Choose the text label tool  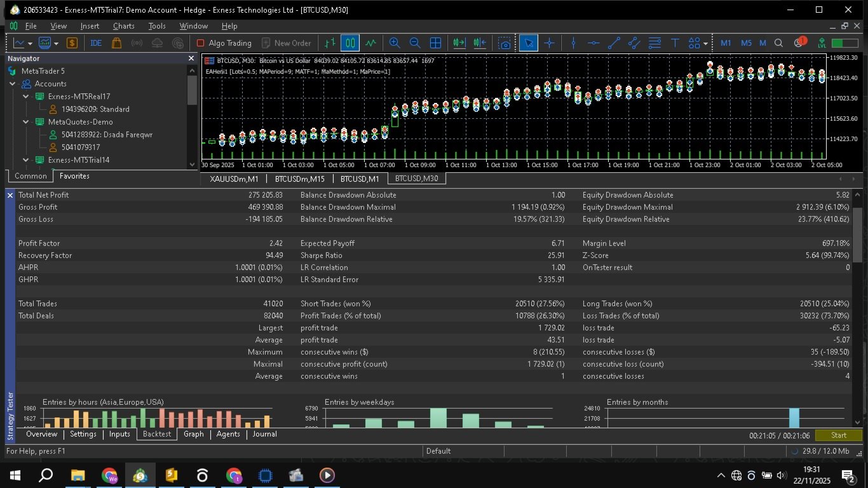675,43
